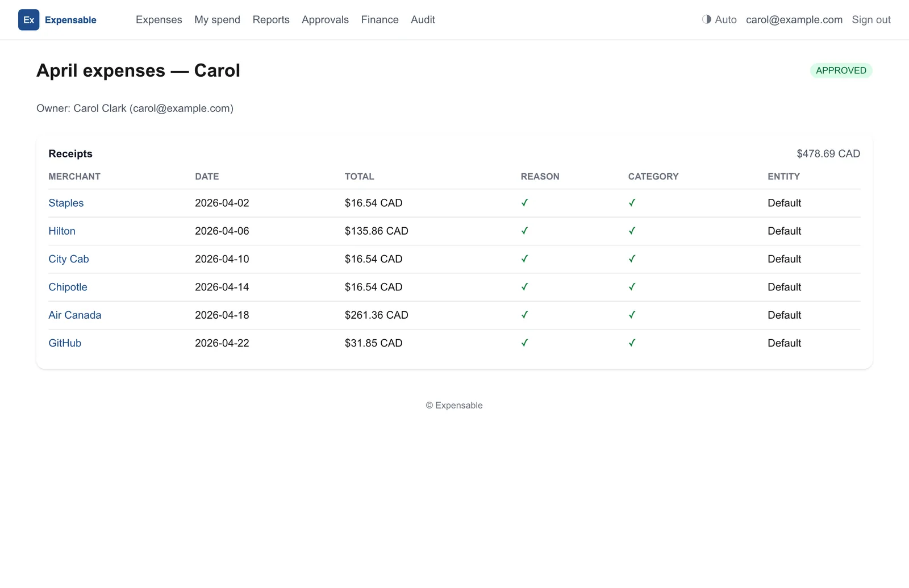The image size is (909, 588).
Task: Select the date 2026-04-18
Action: tap(222, 315)
